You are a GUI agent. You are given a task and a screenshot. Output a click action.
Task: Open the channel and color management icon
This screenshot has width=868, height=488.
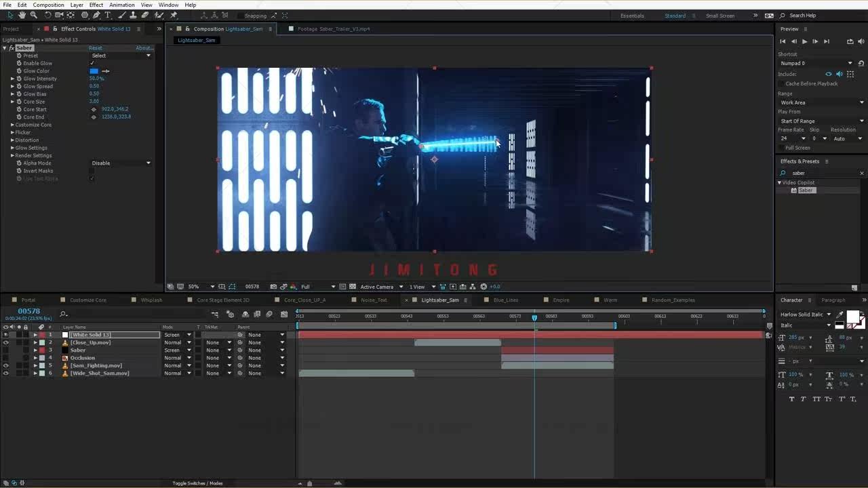(294, 287)
